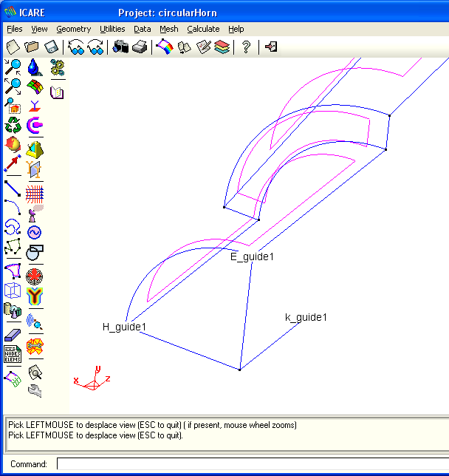Click the radio waves with magnifier icon

point(35,322)
